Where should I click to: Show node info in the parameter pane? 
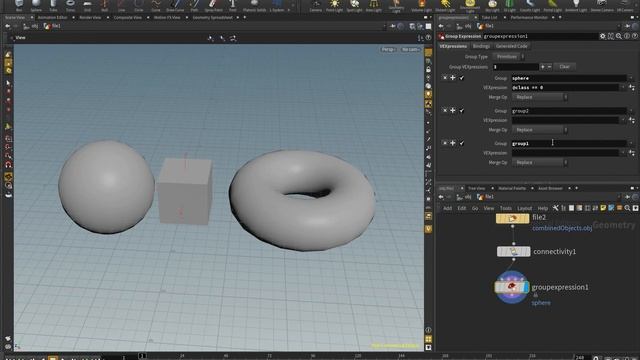(627, 36)
